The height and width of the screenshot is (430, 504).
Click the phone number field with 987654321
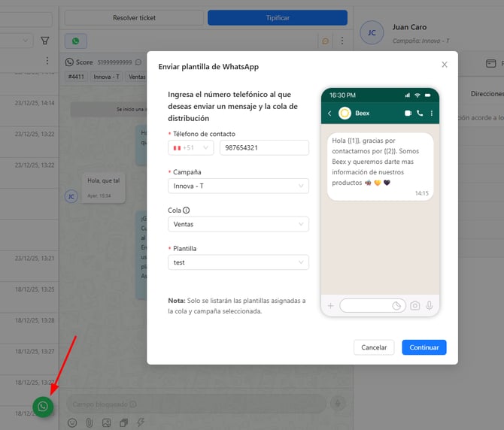click(263, 148)
